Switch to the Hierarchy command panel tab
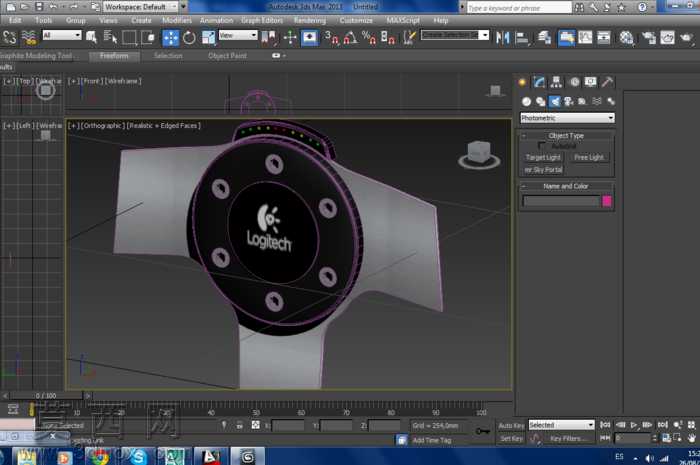The height and width of the screenshot is (465, 700). tap(556, 82)
